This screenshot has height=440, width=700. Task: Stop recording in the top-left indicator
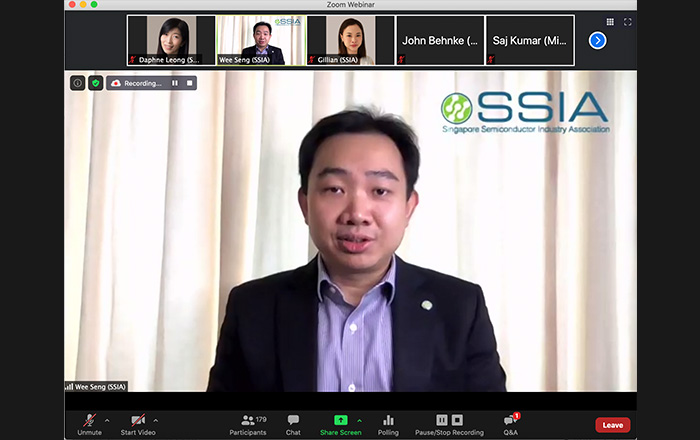coord(187,83)
